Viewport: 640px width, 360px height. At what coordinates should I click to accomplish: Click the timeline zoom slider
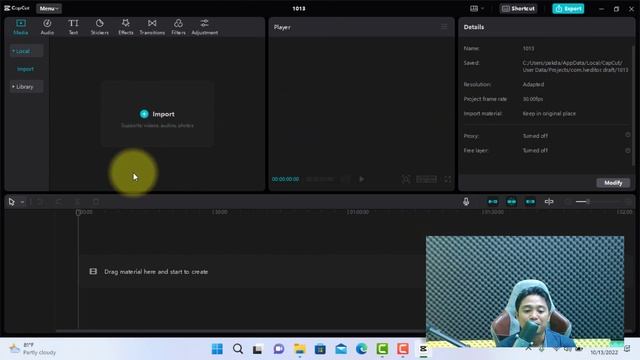click(598, 202)
